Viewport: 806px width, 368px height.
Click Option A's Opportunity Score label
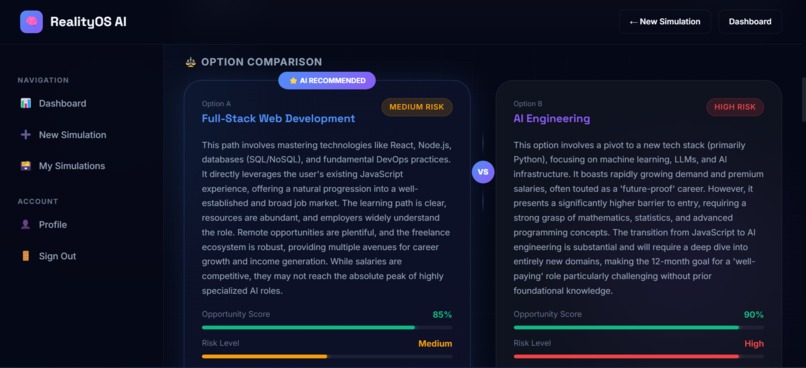point(235,314)
